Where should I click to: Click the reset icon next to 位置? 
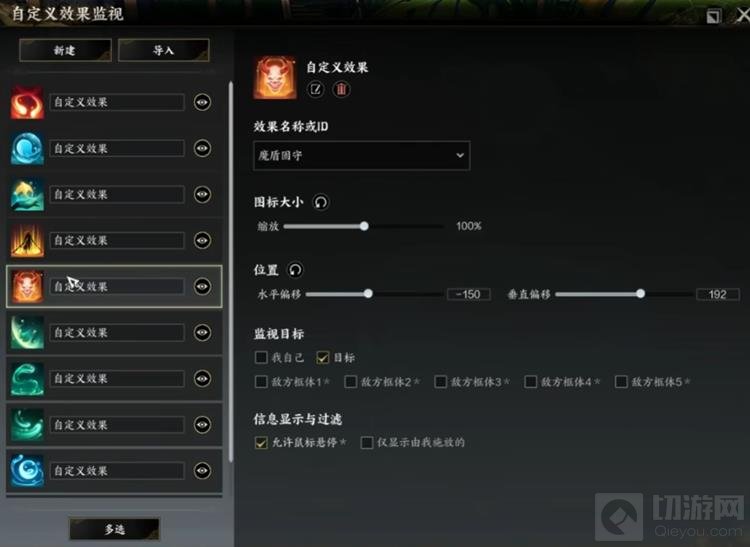295,270
